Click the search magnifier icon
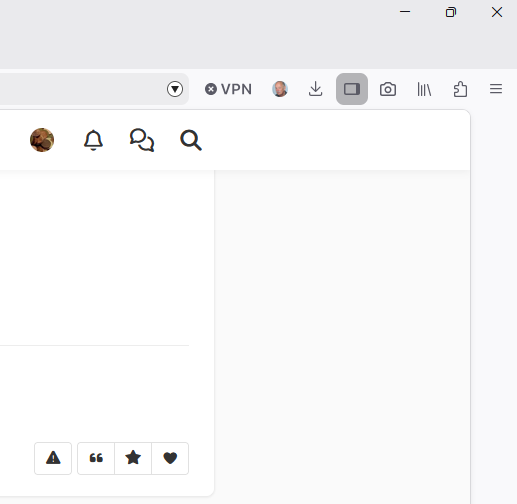This screenshot has height=504, width=517. click(191, 140)
